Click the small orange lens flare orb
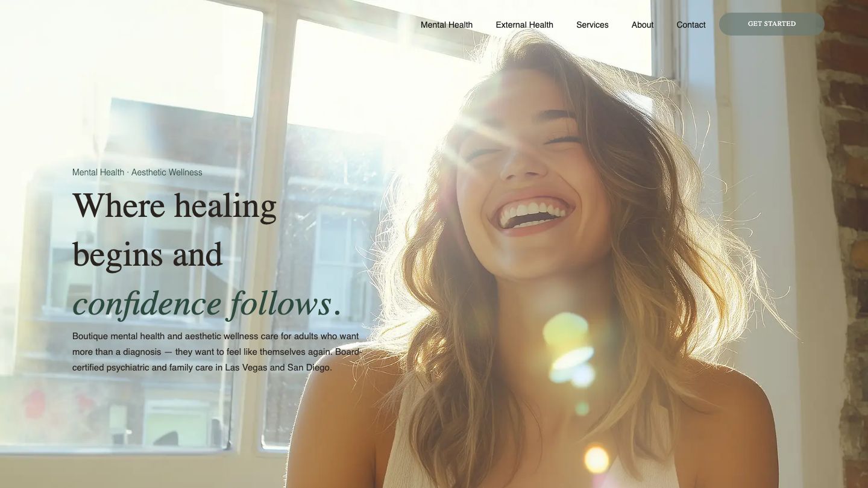868x488 pixels. (x=596, y=460)
